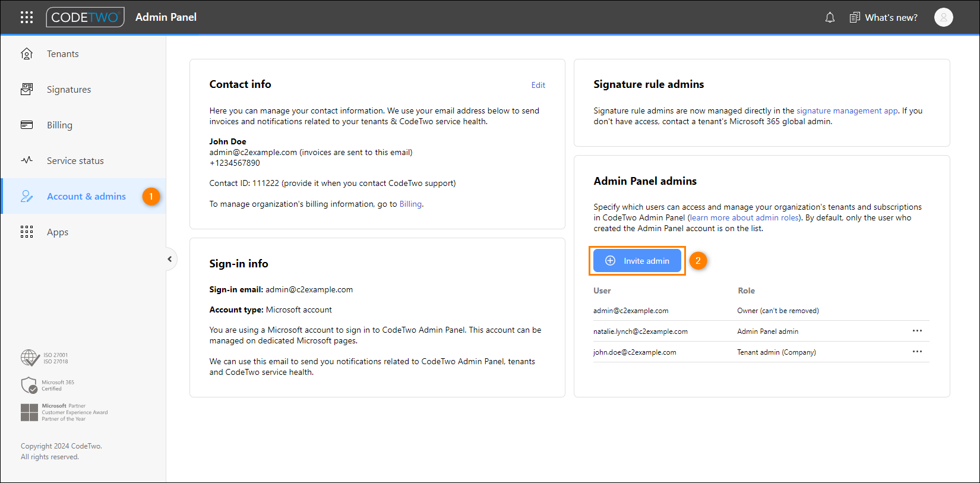Click the plus icon on Invite admin
980x483 pixels.
(610, 261)
